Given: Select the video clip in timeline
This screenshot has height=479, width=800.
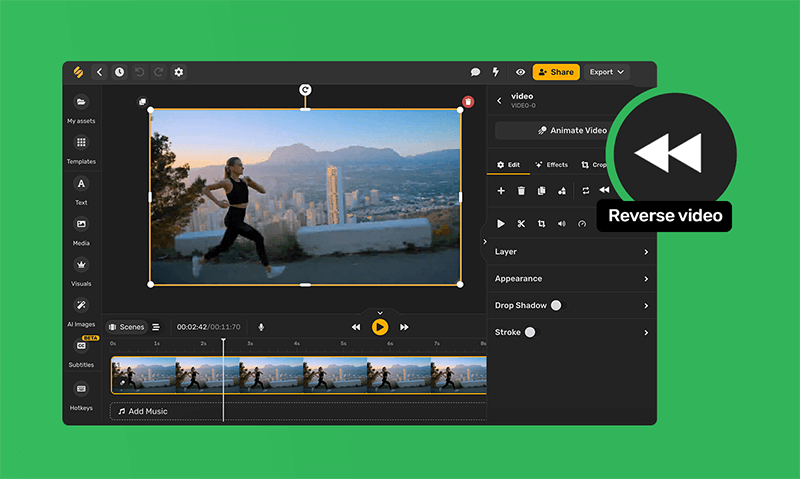Looking at the screenshot, I should [x=299, y=375].
